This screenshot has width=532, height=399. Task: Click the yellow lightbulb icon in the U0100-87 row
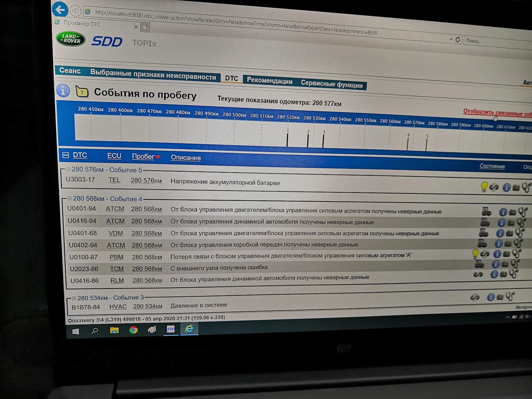pyautogui.click(x=475, y=254)
